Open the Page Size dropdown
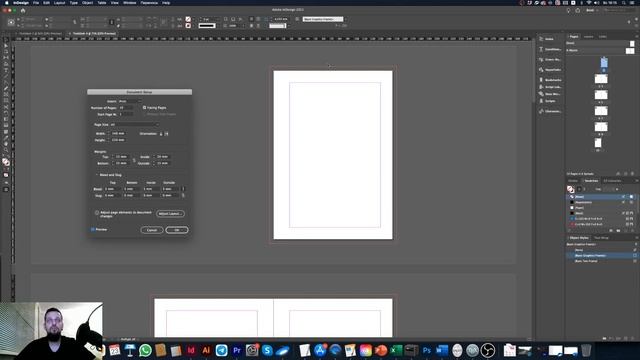This screenshot has width=640, height=360. pyautogui.click(x=134, y=124)
